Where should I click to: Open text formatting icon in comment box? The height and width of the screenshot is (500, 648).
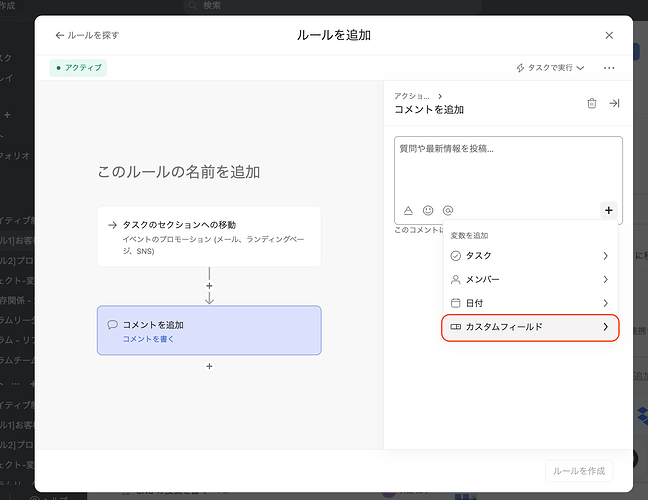(408, 210)
